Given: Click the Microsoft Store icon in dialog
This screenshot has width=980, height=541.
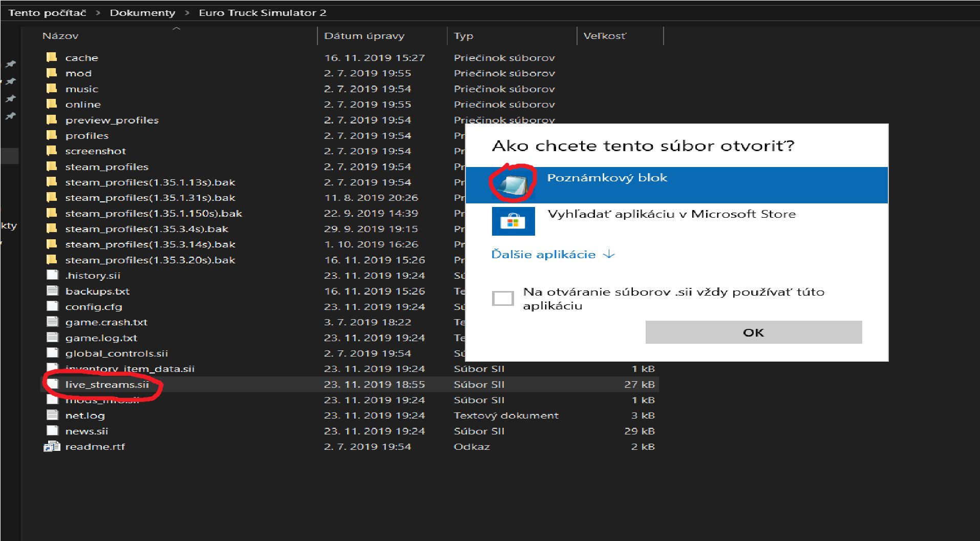Looking at the screenshot, I should pos(513,221).
